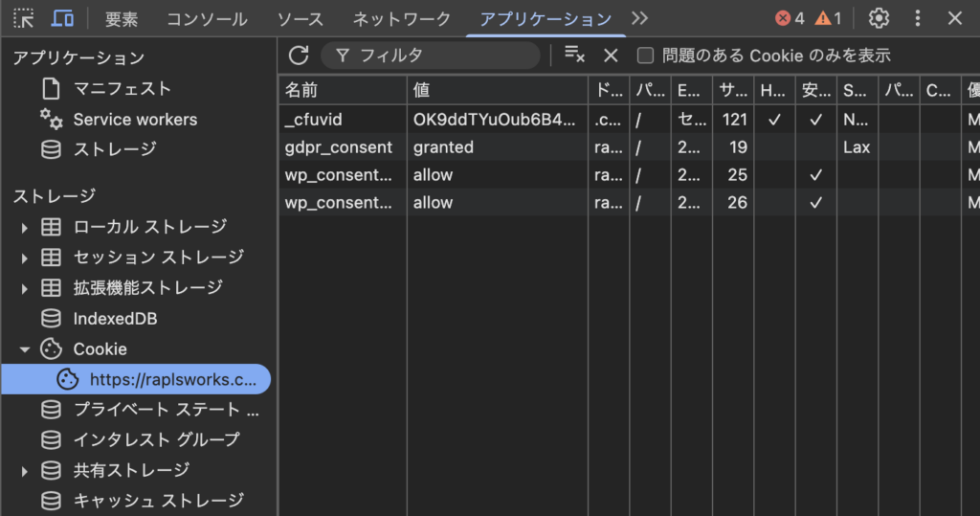Click the size cell showing 26

coord(733,203)
